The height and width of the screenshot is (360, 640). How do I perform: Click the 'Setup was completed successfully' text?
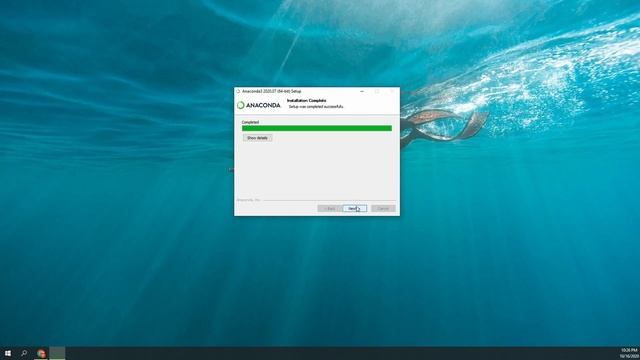316,107
